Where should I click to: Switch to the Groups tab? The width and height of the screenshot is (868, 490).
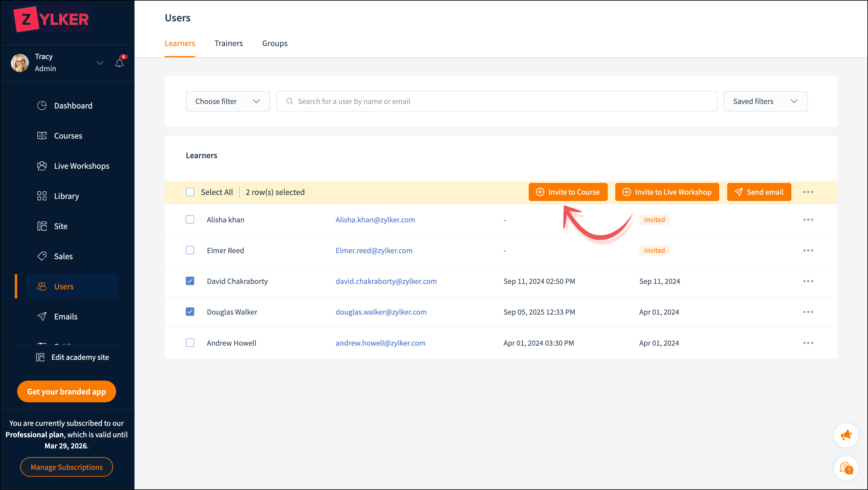point(275,43)
